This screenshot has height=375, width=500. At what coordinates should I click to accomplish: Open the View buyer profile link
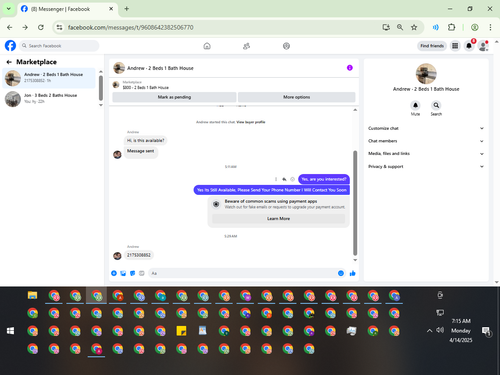(x=251, y=122)
